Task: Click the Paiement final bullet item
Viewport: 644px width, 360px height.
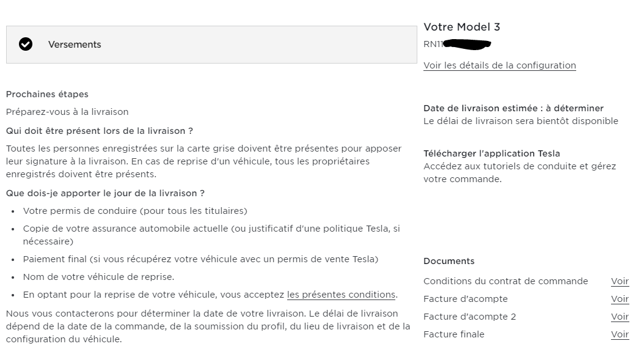Action: [x=200, y=259]
